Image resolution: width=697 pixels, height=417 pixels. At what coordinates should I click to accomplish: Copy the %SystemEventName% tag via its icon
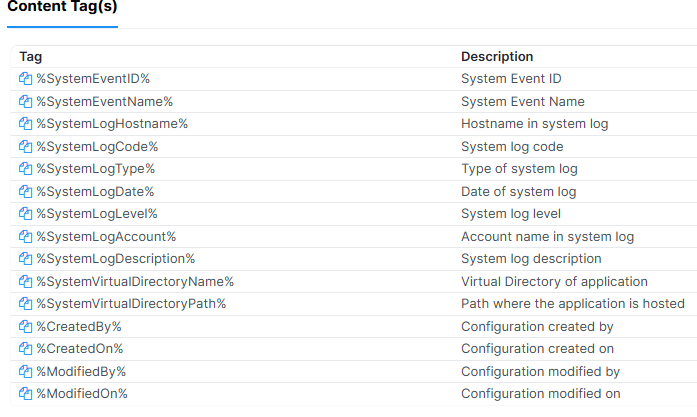pyautogui.click(x=26, y=101)
